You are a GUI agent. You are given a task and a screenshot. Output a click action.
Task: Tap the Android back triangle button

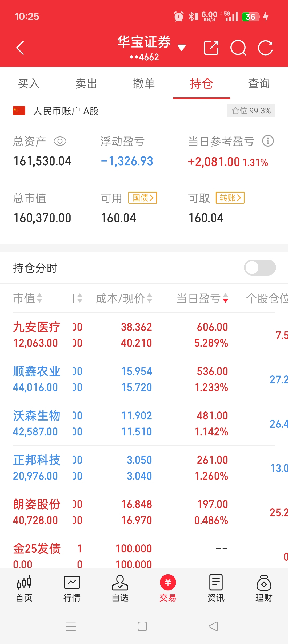tap(213, 626)
